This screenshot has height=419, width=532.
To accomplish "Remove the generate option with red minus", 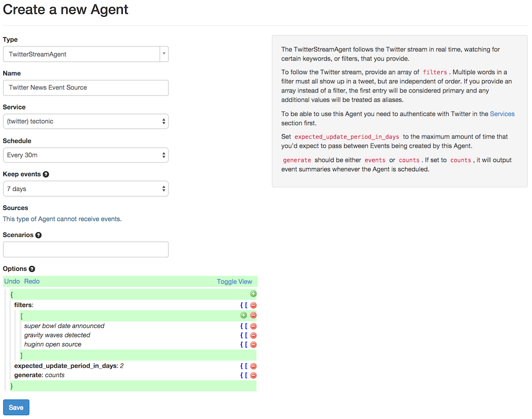I will point(253,376).
